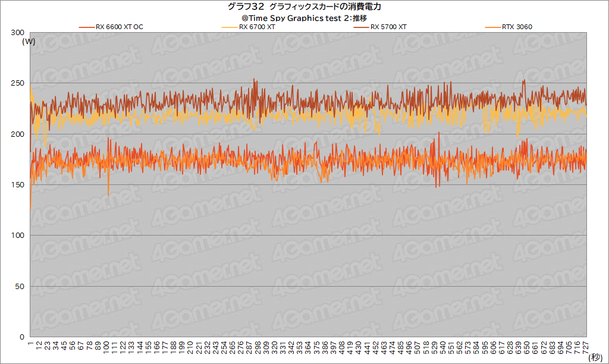609x364 pixels.
Task: Click the line sample beside RX 6600 XT OC
Action: coord(87,27)
